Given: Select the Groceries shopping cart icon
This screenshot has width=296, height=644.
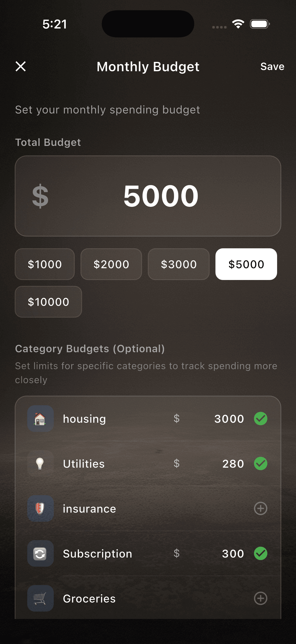Looking at the screenshot, I should 40,599.
